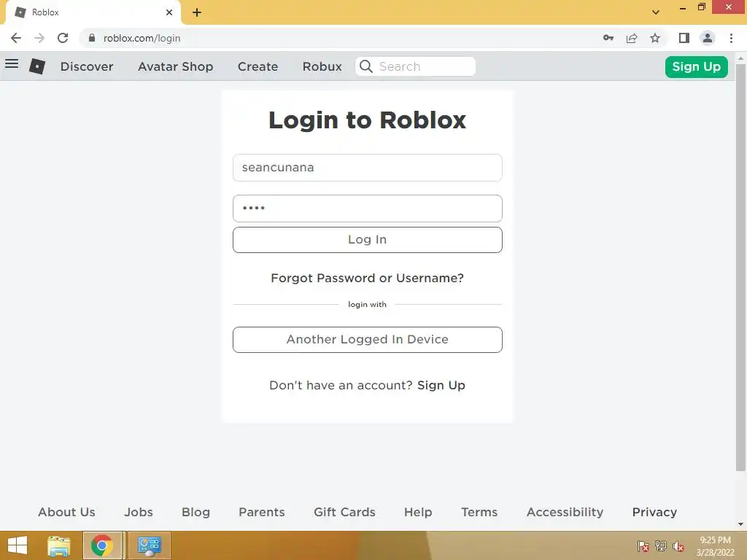Go back with browser back arrow
The height and width of the screenshot is (560, 747).
coord(16,38)
